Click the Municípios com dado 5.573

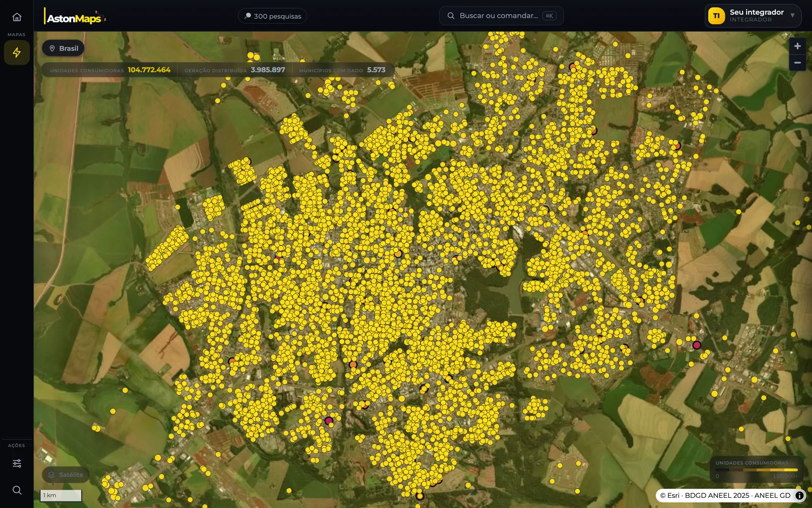click(x=376, y=70)
